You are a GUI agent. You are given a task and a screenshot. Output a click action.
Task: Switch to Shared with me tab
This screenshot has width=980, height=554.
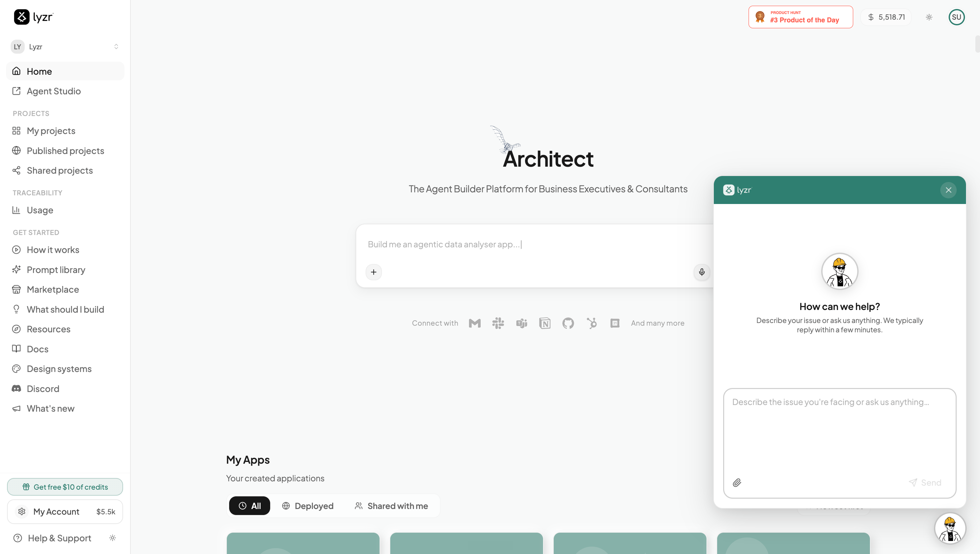(391, 506)
